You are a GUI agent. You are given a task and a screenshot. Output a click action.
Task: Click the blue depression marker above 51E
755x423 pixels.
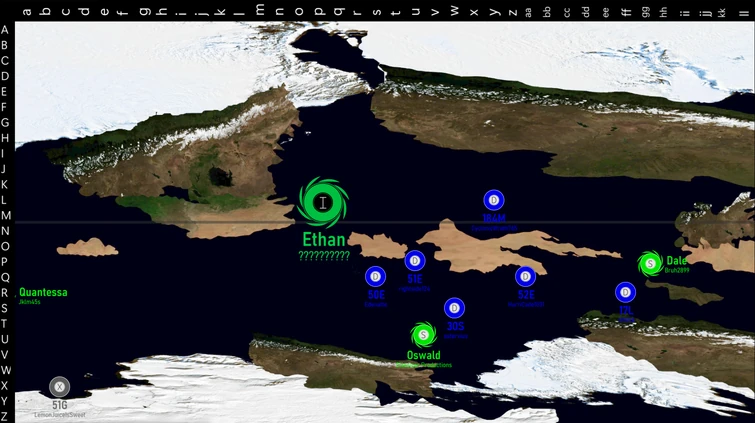[x=415, y=261]
